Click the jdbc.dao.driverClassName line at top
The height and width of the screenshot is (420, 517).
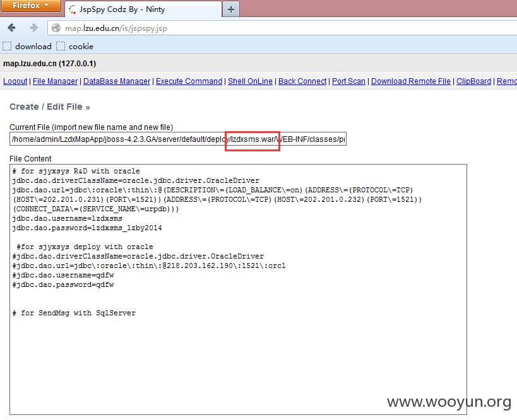[136, 180]
